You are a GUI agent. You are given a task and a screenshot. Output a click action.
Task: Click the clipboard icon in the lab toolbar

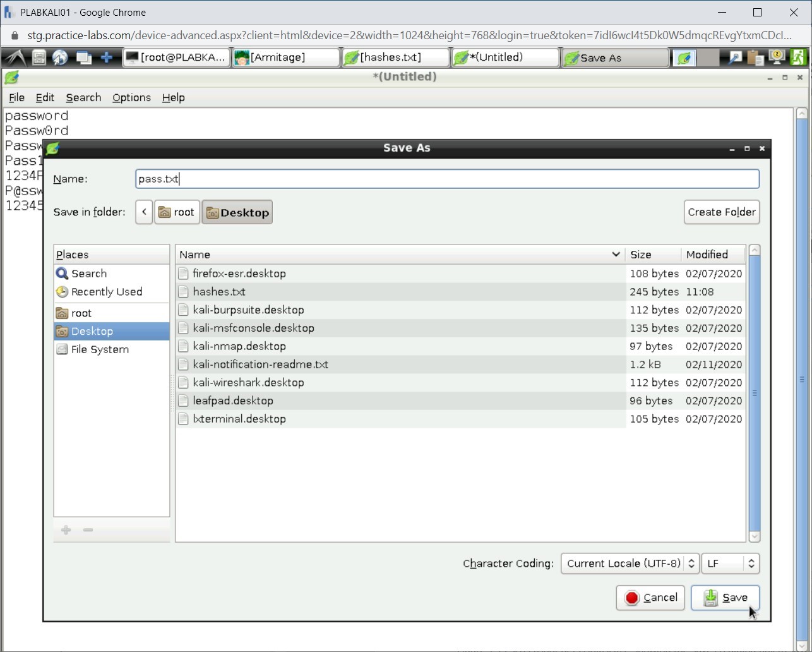tap(756, 57)
